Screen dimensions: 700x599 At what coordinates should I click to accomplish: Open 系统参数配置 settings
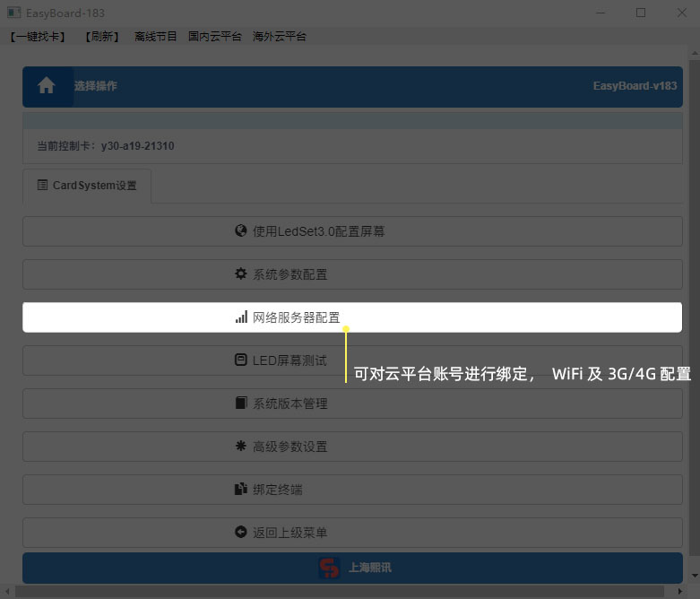[x=352, y=274]
